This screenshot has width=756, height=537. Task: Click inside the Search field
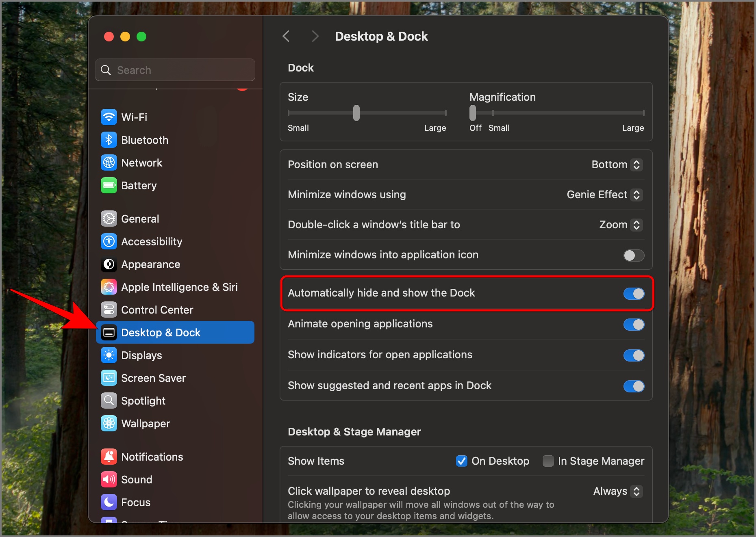[x=175, y=70]
